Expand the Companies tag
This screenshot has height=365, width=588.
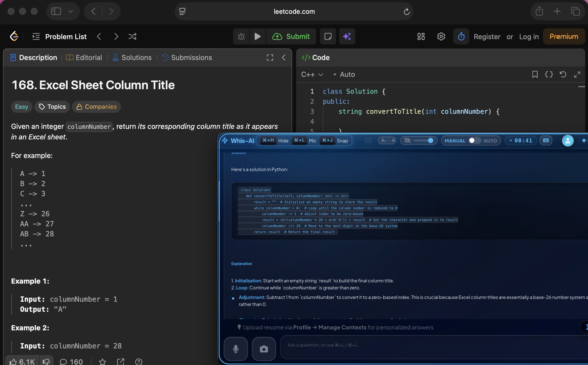coord(96,107)
